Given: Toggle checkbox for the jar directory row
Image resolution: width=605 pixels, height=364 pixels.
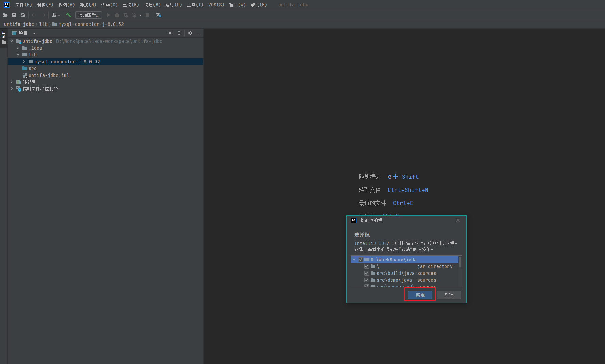Looking at the screenshot, I should 367,266.
